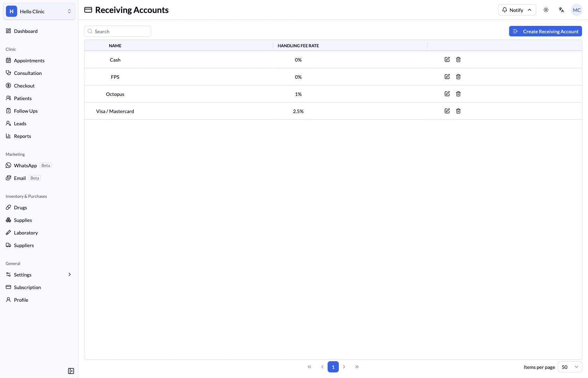Edit the FPS receiving account
Image resolution: width=588 pixels, height=378 pixels.
pyautogui.click(x=447, y=77)
